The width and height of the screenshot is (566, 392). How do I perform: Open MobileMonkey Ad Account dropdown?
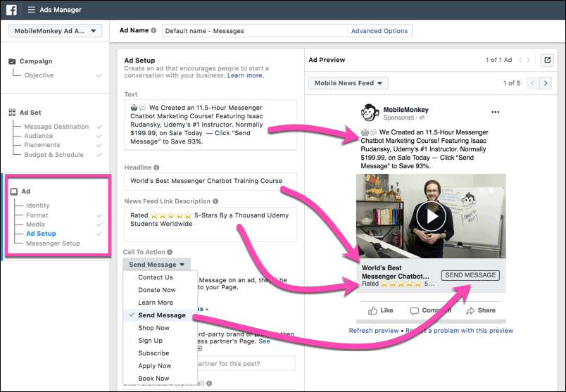click(x=55, y=31)
